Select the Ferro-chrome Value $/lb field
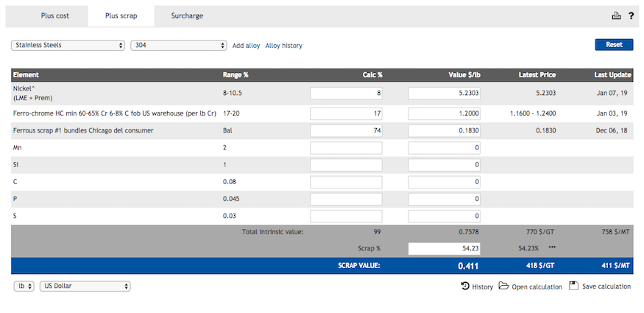Image resolution: width=644 pixels, height=313 pixels. pyautogui.click(x=444, y=113)
